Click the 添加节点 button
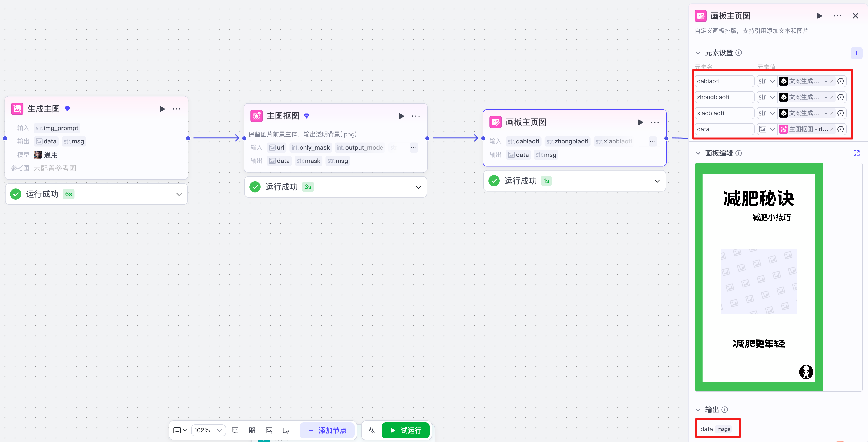 click(327, 430)
